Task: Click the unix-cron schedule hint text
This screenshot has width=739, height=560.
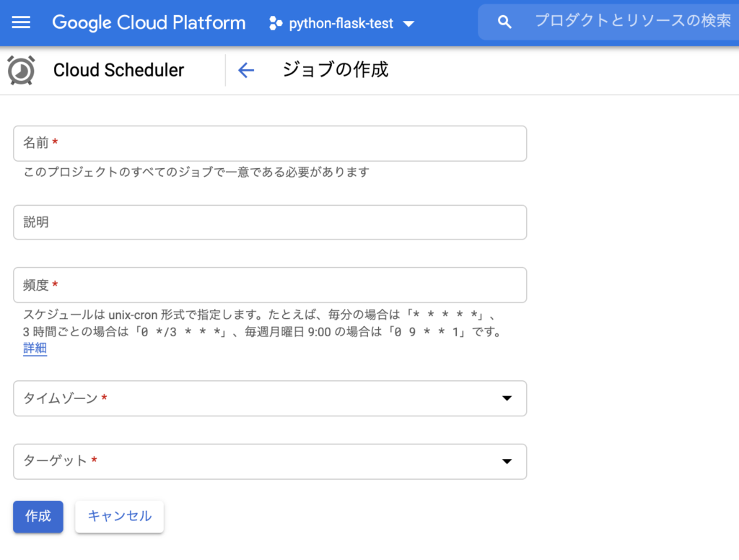Action: 262,323
